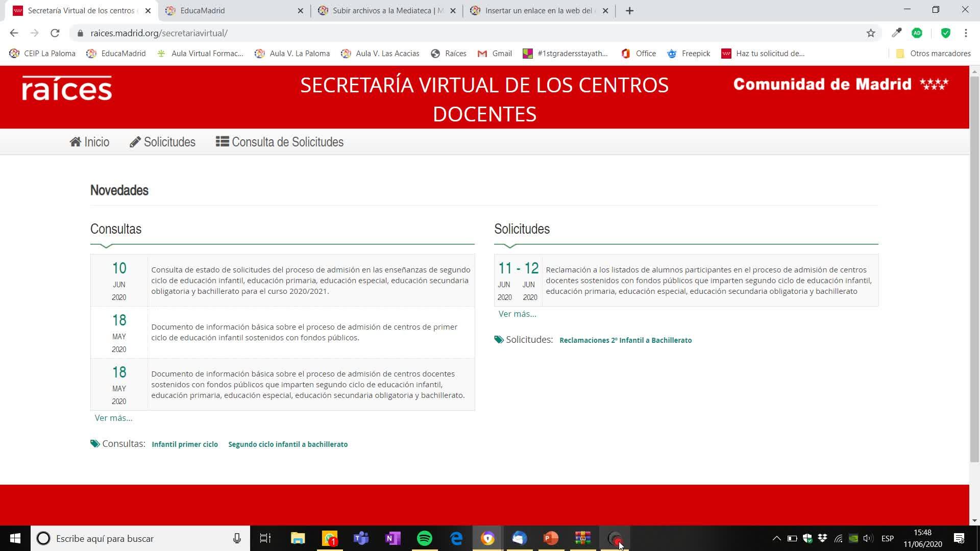The height and width of the screenshot is (551, 980).
Task: Open Otros marcadores bookmarks folder
Action: coord(933,54)
